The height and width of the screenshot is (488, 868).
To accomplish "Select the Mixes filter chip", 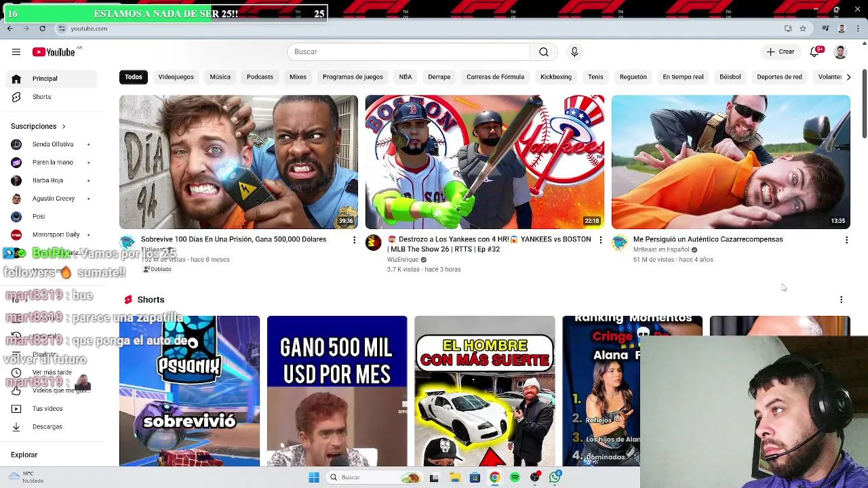I will click(298, 77).
